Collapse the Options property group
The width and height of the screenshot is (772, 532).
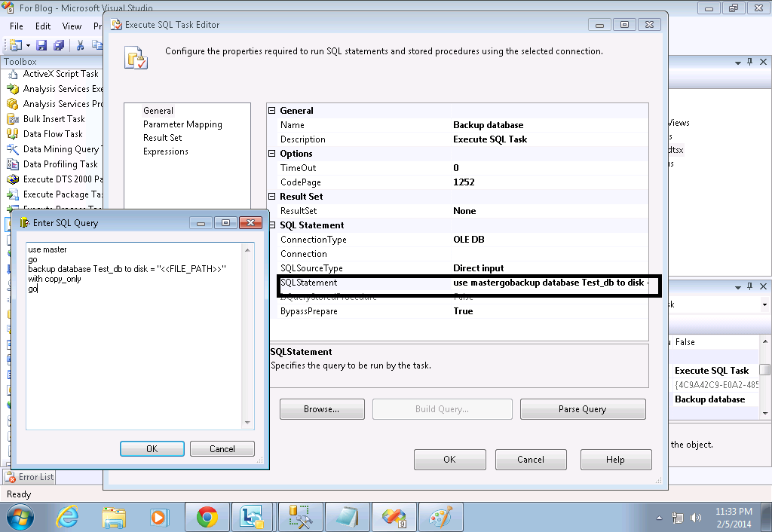tap(271, 154)
